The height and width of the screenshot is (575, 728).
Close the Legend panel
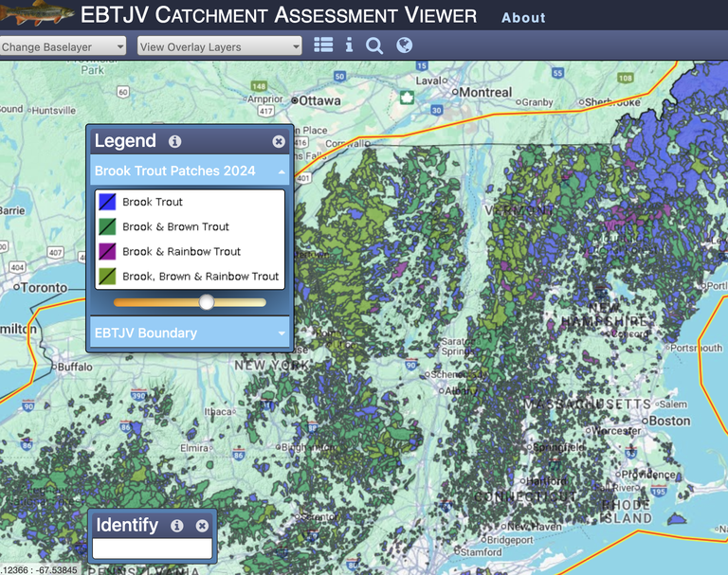click(279, 141)
